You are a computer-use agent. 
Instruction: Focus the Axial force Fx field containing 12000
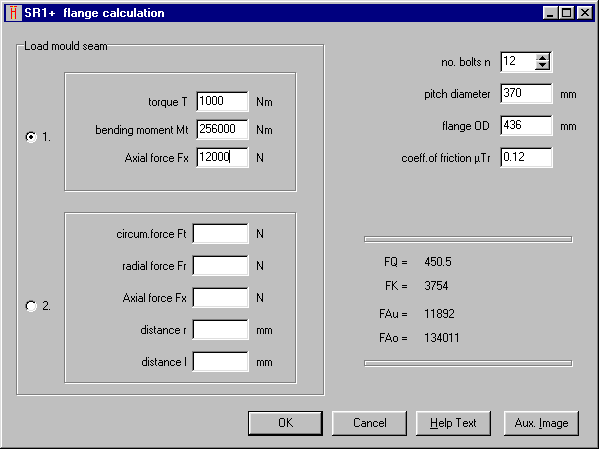(x=222, y=157)
